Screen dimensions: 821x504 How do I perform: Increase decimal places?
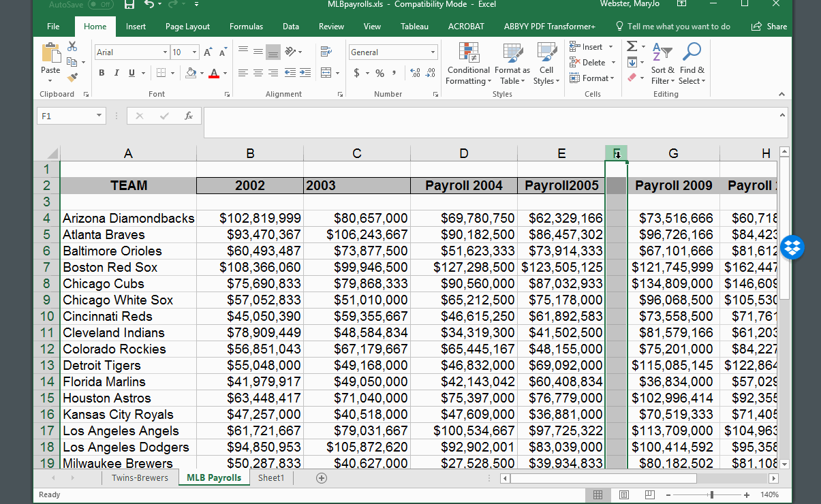click(x=415, y=73)
